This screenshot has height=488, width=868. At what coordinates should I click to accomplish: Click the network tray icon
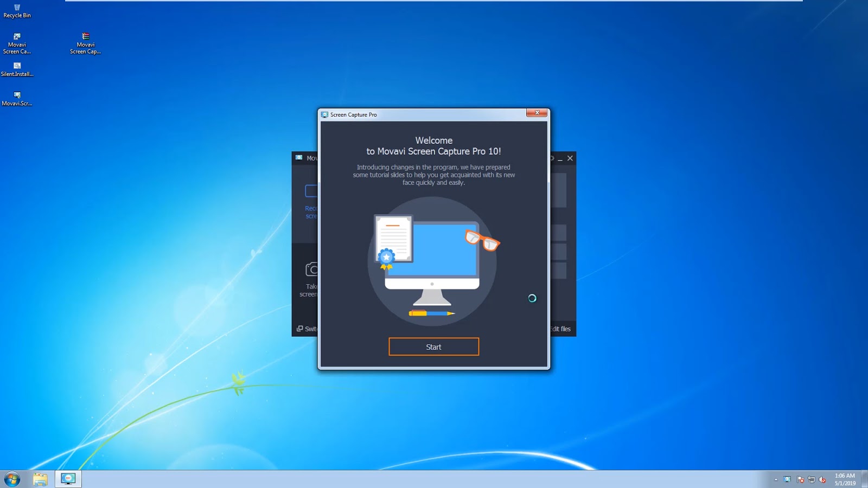[812, 480]
